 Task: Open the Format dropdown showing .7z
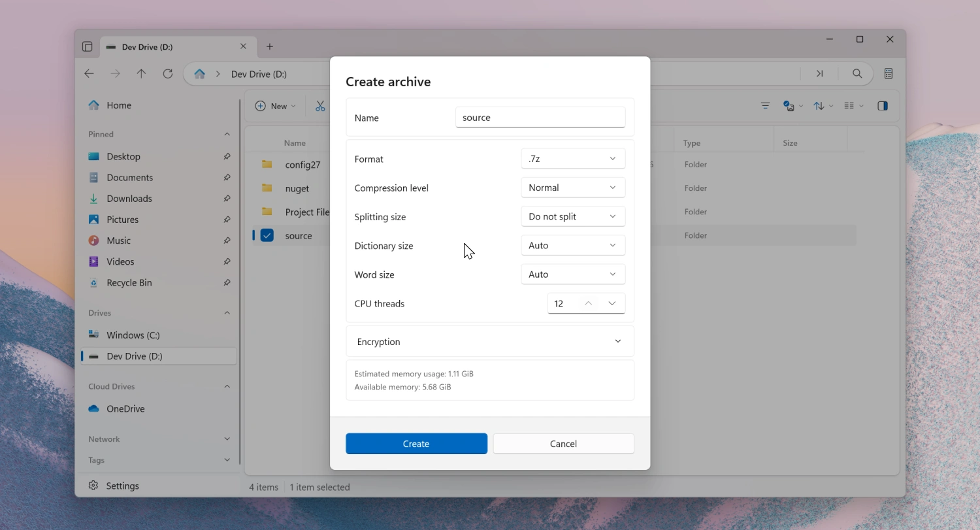[572, 159]
